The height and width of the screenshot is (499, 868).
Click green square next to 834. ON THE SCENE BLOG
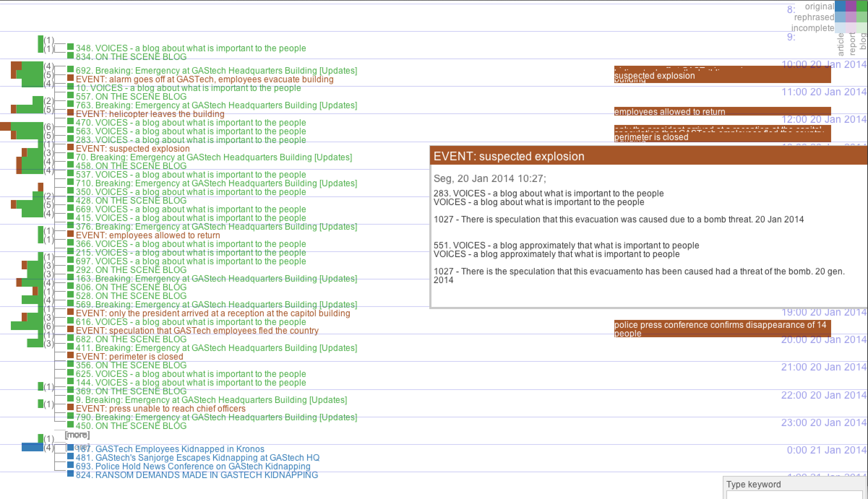(x=70, y=56)
